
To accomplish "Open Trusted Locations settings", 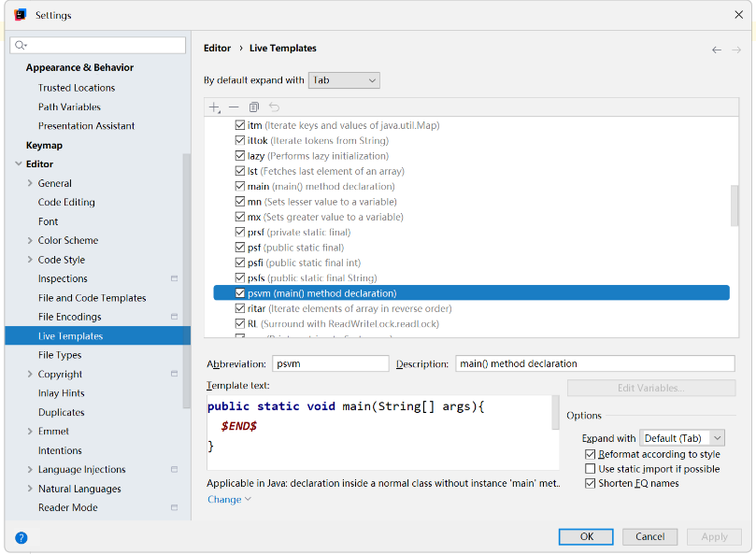I will [77, 88].
